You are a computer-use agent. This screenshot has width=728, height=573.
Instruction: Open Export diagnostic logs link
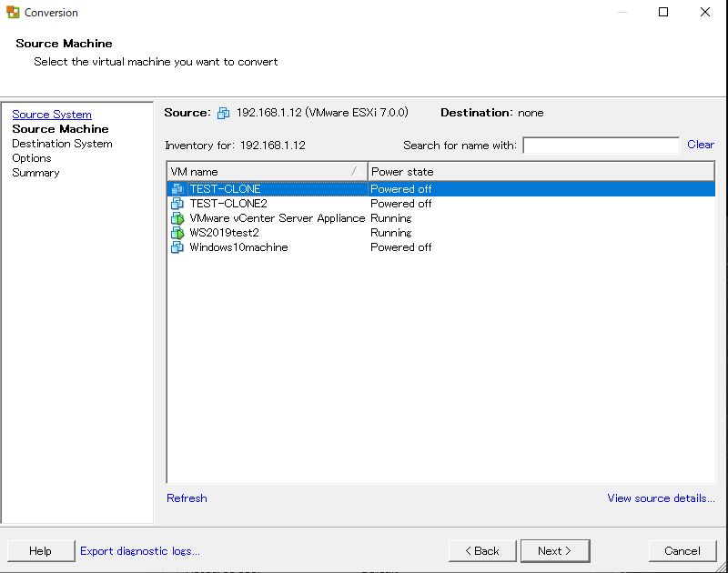[140, 551]
